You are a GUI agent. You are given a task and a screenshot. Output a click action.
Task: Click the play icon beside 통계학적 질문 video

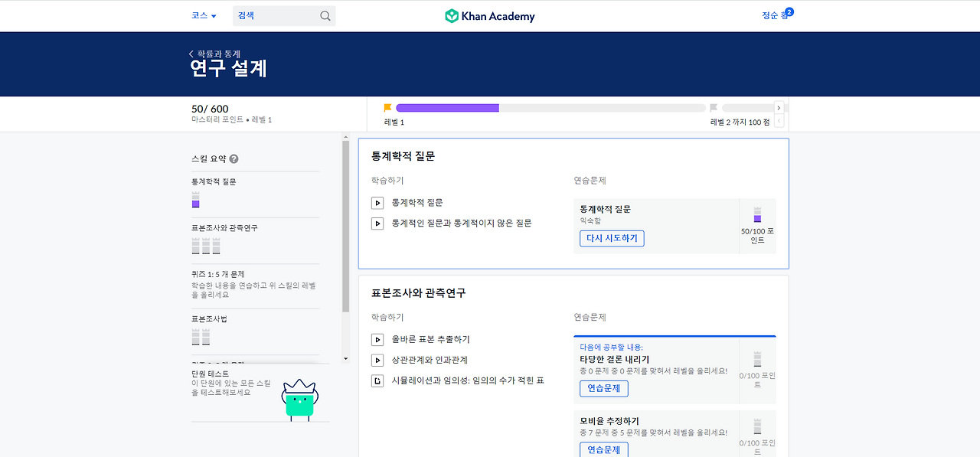[377, 202]
